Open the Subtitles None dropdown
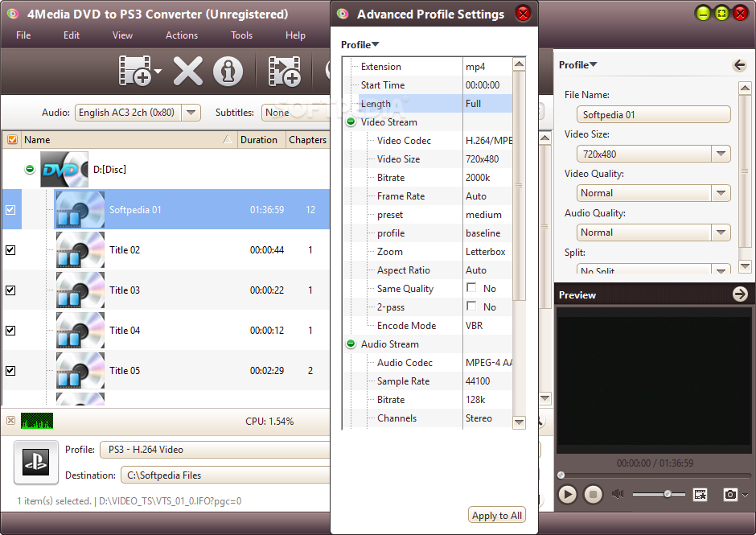The image size is (756, 535). tap(296, 113)
